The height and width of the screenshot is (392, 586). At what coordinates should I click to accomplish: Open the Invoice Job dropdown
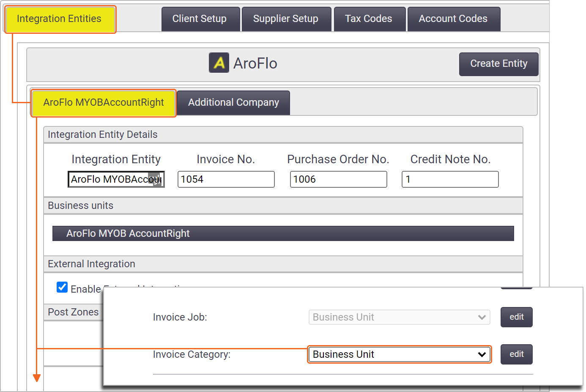click(399, 317)
